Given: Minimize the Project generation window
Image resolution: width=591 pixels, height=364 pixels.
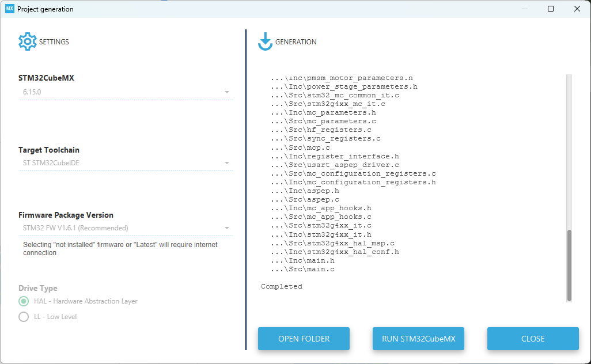Looking at the screenshot, I should (524, 9).
